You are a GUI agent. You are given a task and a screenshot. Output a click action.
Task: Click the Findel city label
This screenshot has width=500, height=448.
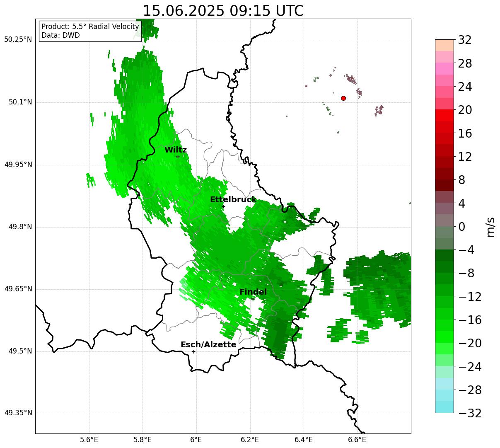(253, 292)
